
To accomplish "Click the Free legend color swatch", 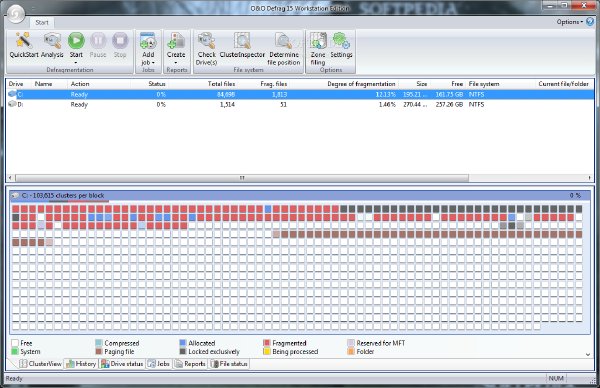I will click(15, 343).
